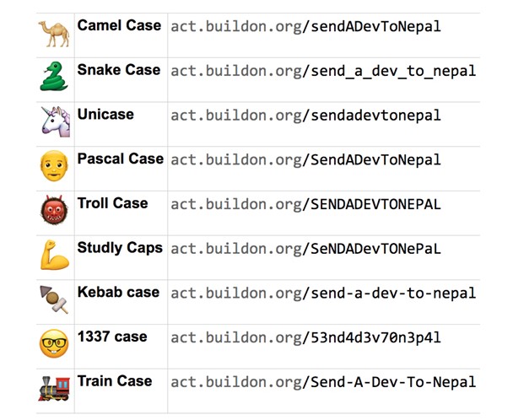
Task: Open the send_a_dev_to_nepal snake case link
Action: click(x=323, y=71)
